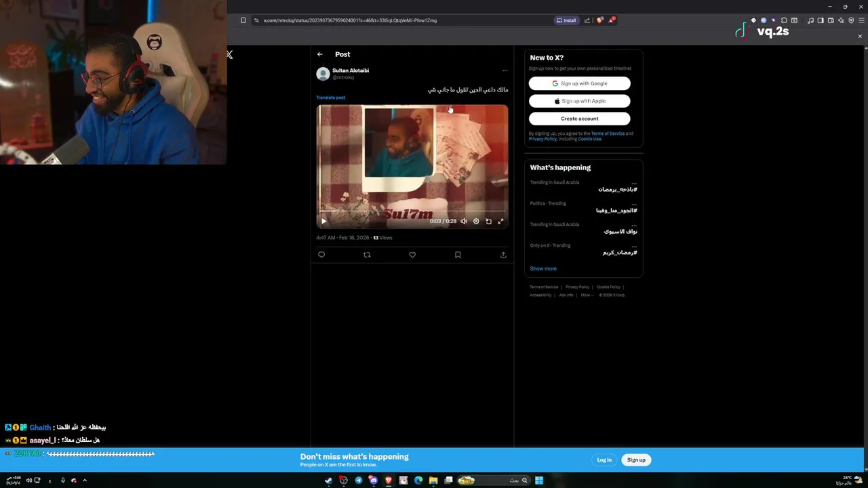Open Terms of Service link in signup text
The height and width of the screenshot is (488, 868).
tap(608, 134)
